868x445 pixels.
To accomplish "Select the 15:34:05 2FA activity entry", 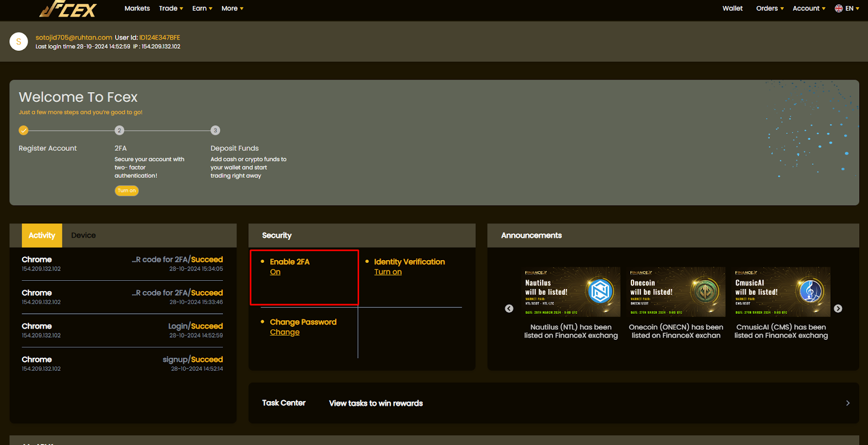I will [x=123, y=264].
